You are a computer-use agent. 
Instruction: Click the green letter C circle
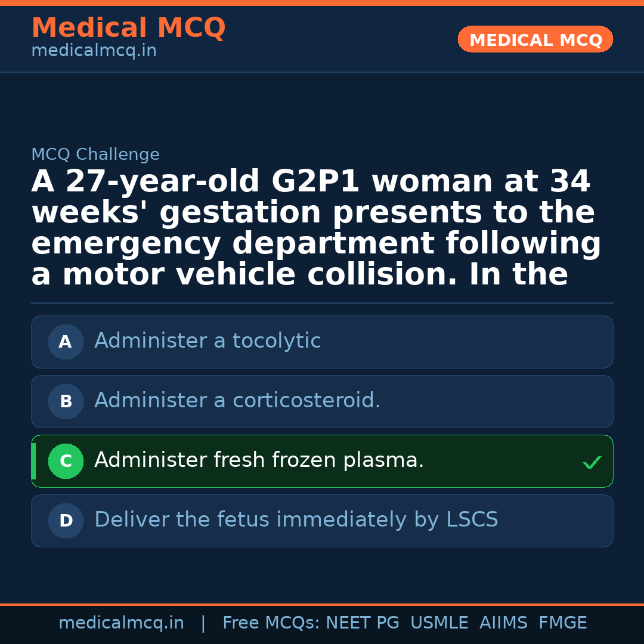point(66,462)
